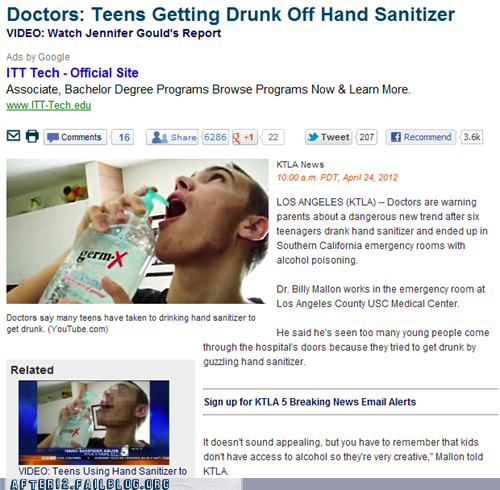The image size is (500, 490).
Task: Open the ITT Tech - Official Site ad
Action: pyautogui.click(x=72, y=73)
